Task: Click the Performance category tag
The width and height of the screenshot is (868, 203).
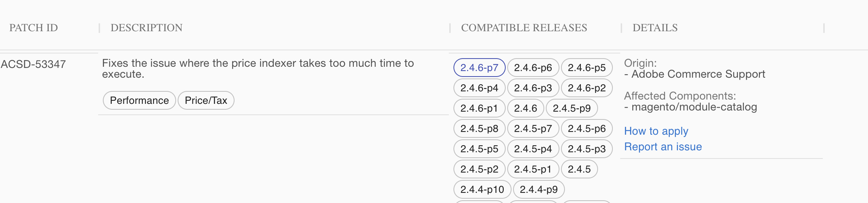Action: (139, 100)
